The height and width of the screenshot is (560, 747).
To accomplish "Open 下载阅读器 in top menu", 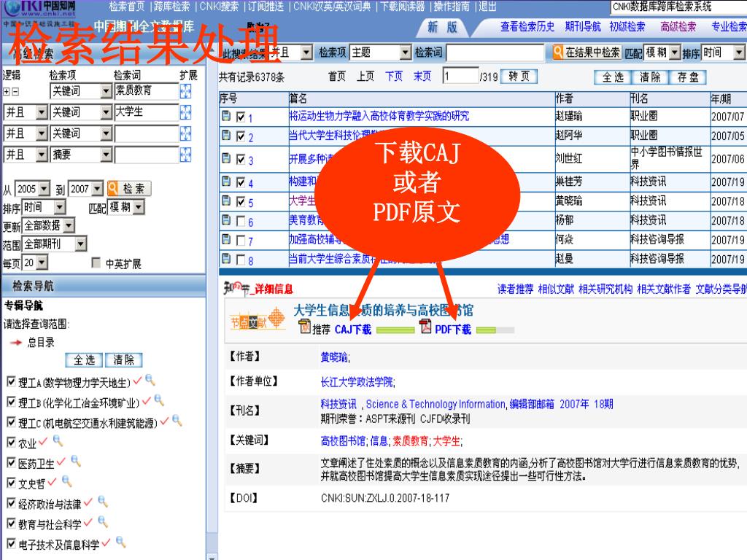I will [x=403, y=7].
